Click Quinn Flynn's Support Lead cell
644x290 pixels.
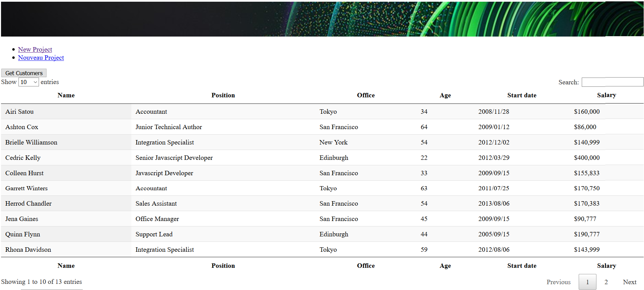click(154, 234)
